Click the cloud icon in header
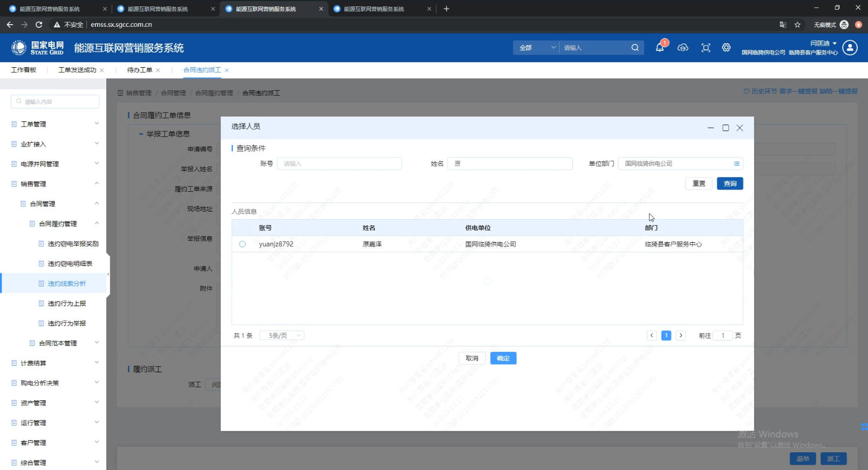This screenshot has height=470, width=868. coord(683,48)
